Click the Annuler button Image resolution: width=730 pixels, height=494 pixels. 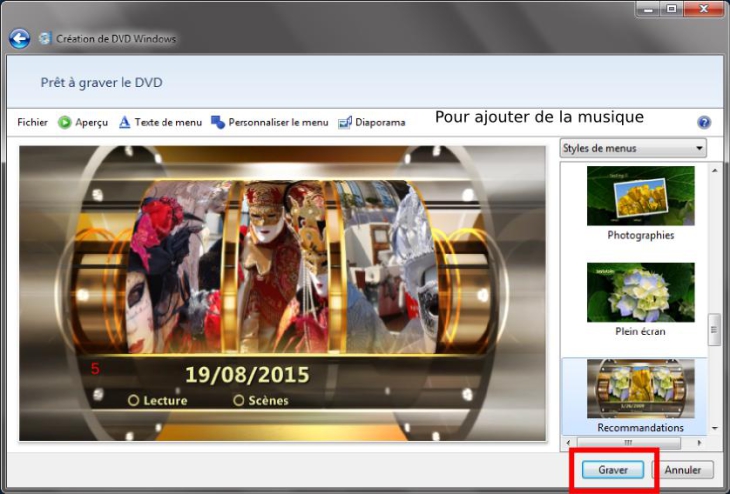click(x=683, y=470)
